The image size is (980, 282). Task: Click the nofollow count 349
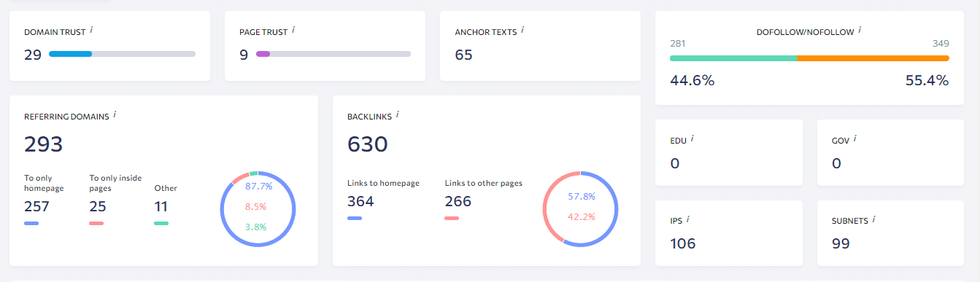[941, 44]
